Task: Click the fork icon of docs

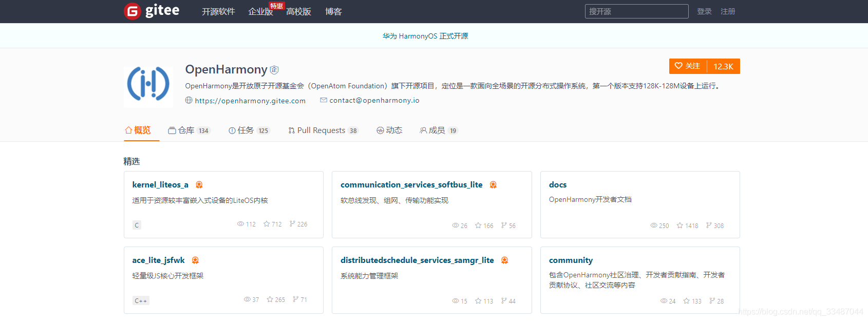Action: click(x=709, y=225)
